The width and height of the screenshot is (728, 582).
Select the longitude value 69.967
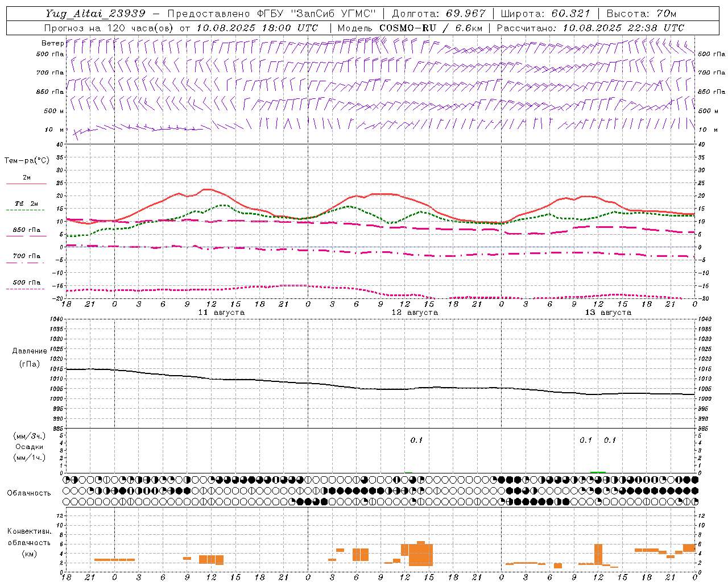coord(466,14)
